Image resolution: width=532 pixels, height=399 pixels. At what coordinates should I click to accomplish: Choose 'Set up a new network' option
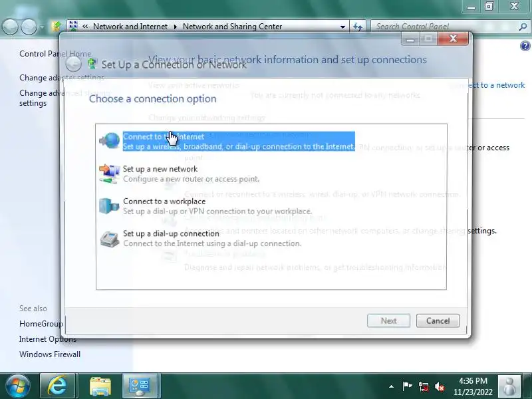tap(191, 174)
